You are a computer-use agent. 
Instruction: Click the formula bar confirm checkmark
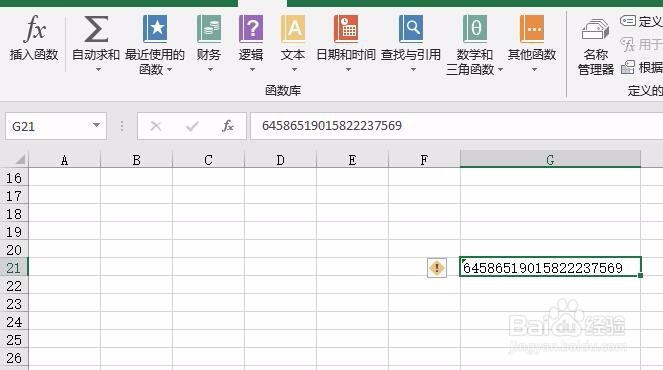(192, 126)
